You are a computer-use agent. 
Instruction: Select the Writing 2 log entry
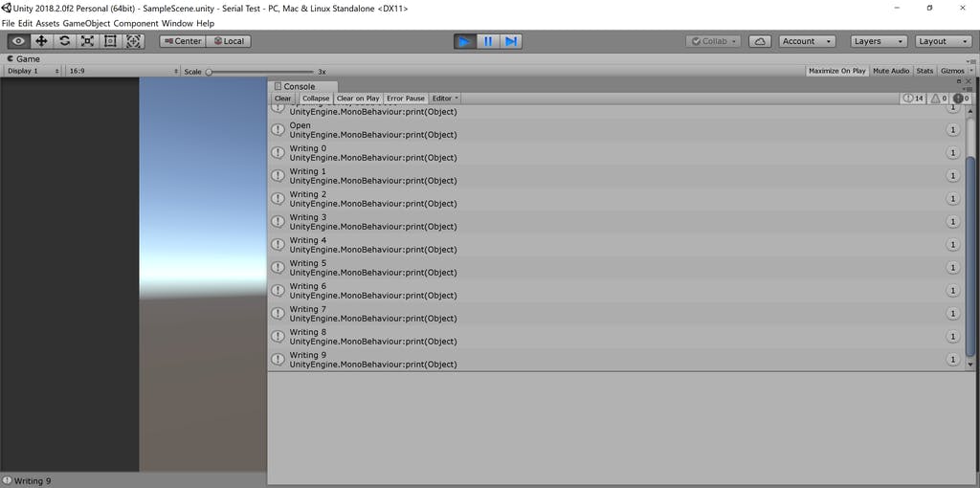(616, 199)
